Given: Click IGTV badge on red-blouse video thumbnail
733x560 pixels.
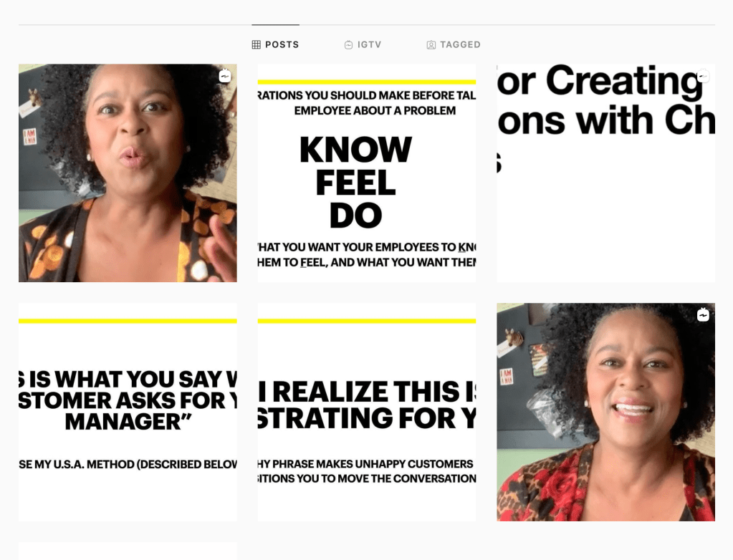Looking at the screenshot, I should click(x=703, y=315).
